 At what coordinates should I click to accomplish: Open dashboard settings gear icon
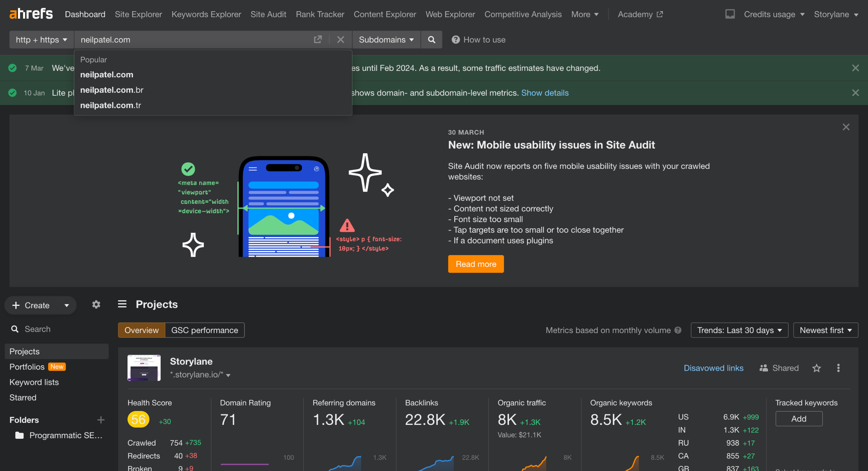(96, 305)
